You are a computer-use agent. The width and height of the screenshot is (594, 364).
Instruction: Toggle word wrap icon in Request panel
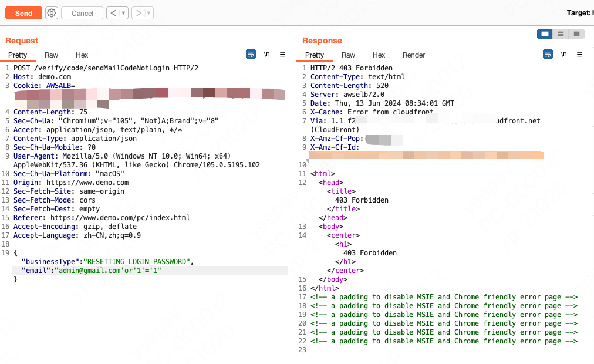pyautogui.click(x=251, y=55)
